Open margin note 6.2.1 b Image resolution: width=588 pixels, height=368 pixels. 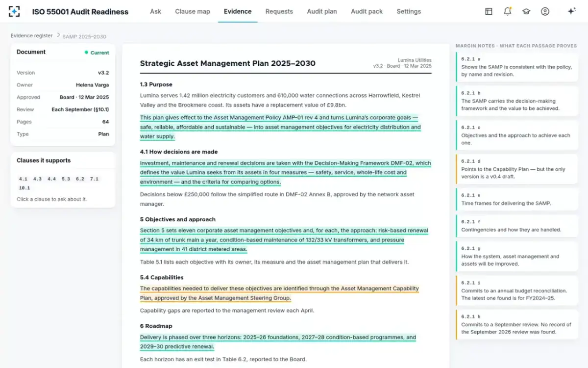517,101
